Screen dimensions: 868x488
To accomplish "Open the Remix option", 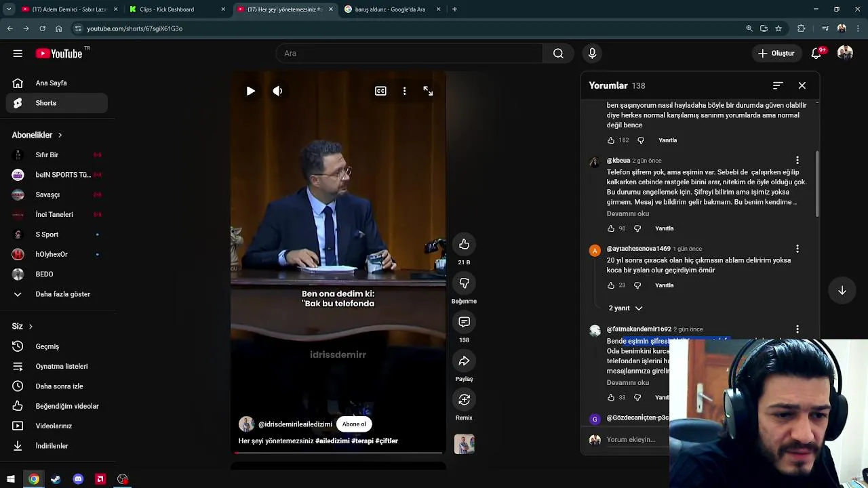I will [x=464, y=400].
